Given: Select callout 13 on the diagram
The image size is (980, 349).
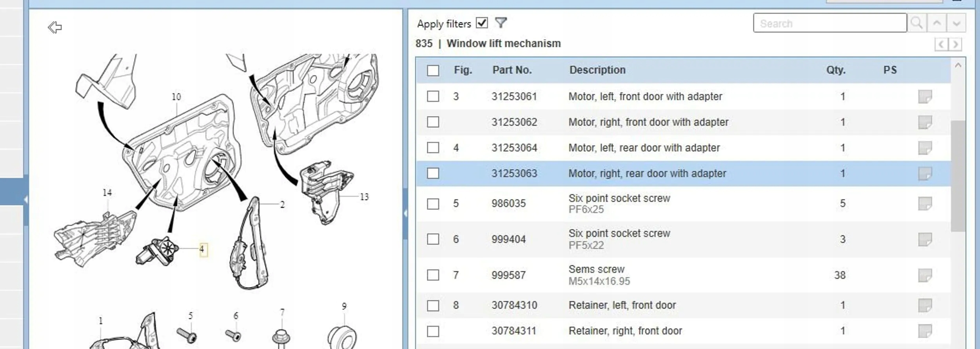Looking at the screenshot, I should [x=364, y=197].
